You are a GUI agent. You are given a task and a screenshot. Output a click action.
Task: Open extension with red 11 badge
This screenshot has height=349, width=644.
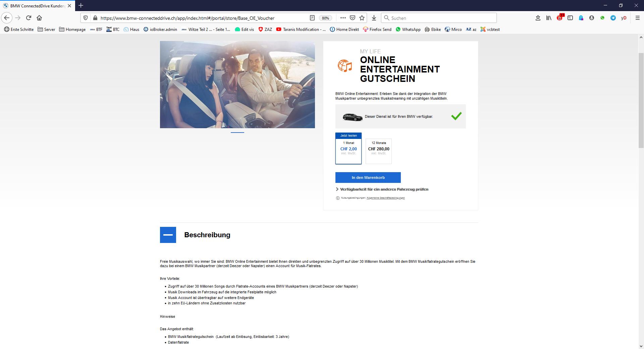click(x=560, y=17)
